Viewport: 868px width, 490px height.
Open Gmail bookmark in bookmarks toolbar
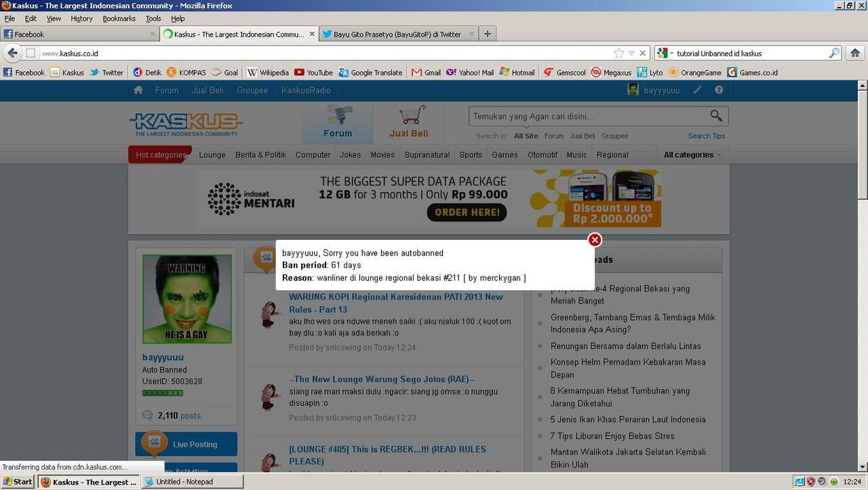pos(426,73)
